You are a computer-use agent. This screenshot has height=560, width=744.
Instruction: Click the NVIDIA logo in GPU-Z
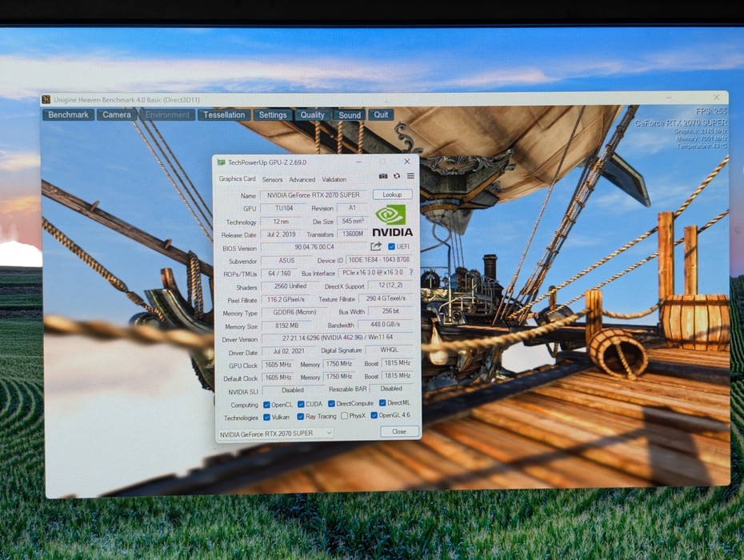tap(392, 221)
